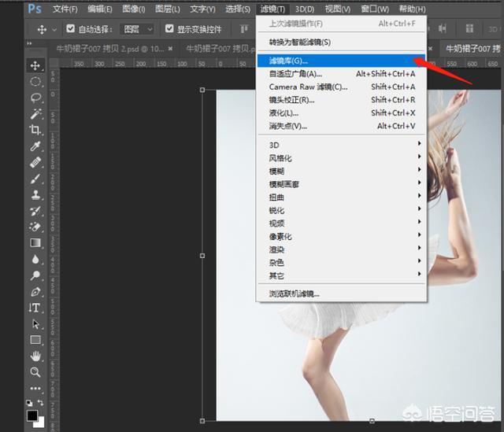The height and width of the screenshot is (432, 504).
Task: Uncheck the 自动选择 checkbox
Action: (70, 29)
